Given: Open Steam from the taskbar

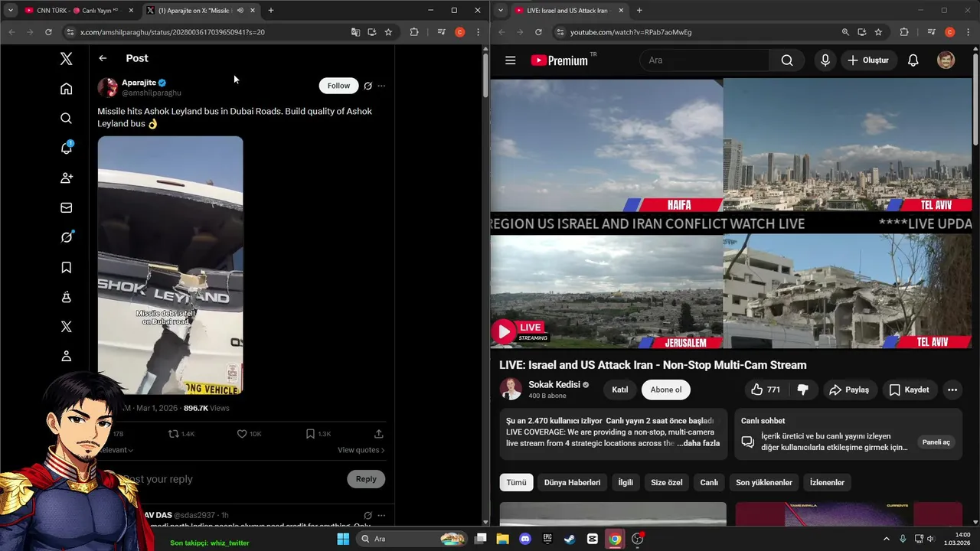Looking at the screenshot, I should tap(570, 539).
